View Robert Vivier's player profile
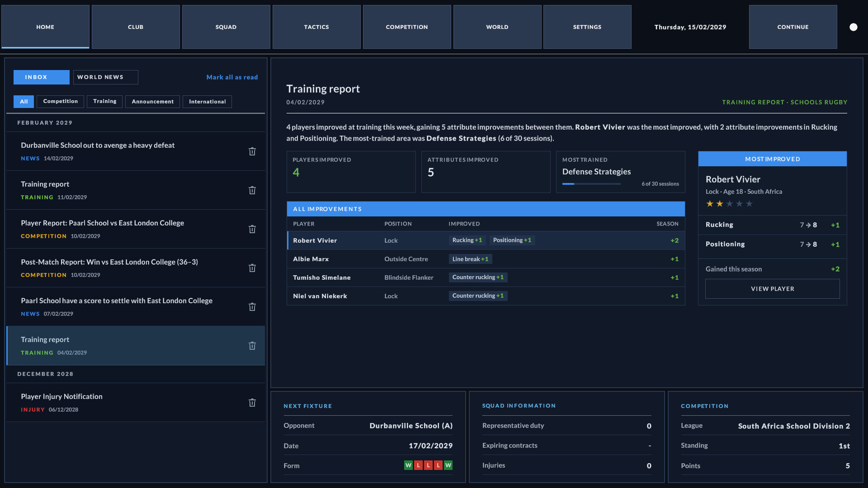Screen dimensions: 868x488 [772, 289]
